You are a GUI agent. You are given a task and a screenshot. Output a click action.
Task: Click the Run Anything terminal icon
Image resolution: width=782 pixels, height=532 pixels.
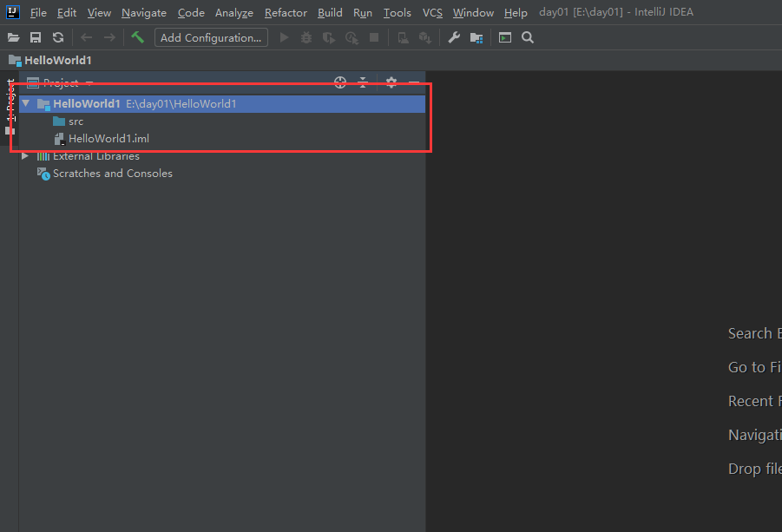click(505, 37)
